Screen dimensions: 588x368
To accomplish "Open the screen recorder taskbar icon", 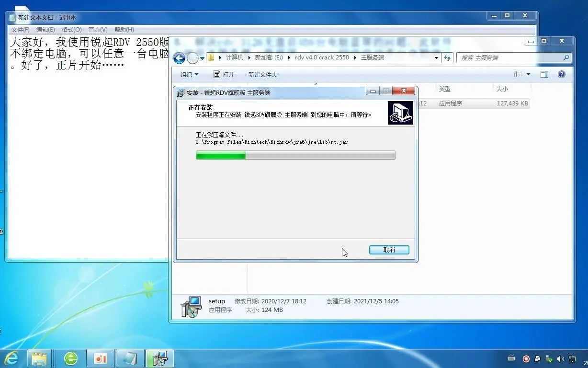I will click(100, 358).
